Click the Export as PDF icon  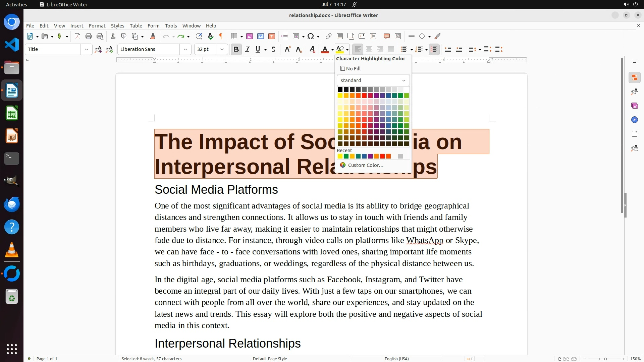[x=77, y=36]
